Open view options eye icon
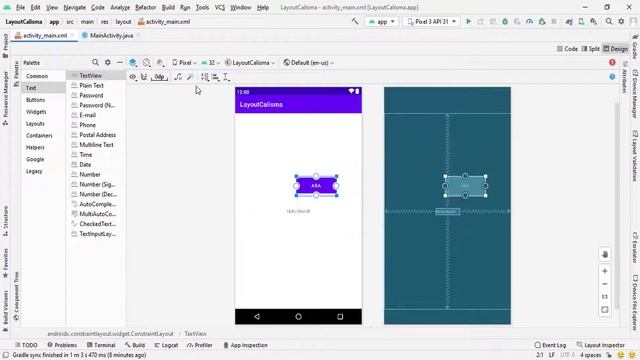 [133, 77]
